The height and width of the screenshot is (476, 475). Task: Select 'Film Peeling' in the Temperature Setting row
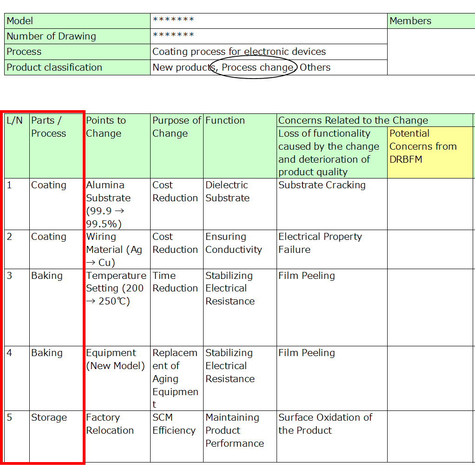[332, 308]
